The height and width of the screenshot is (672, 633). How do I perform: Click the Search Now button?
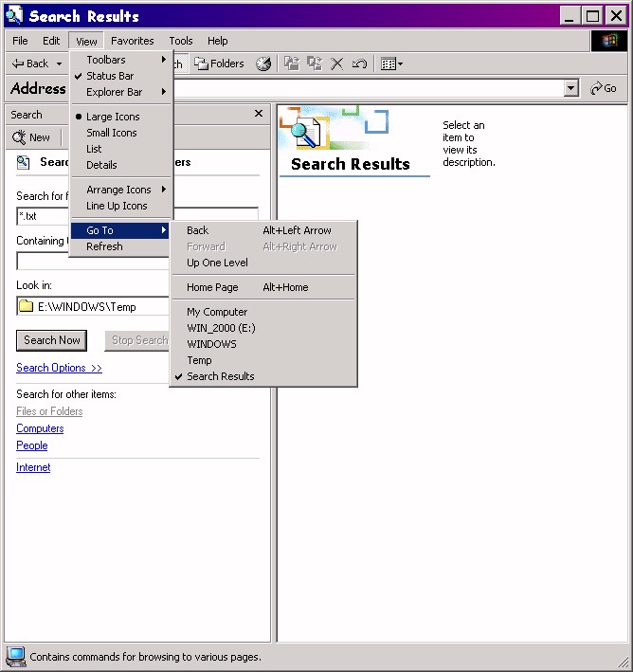point(51,340)
